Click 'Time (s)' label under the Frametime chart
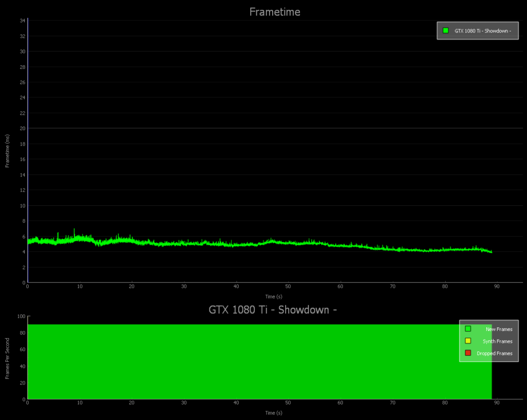The width and height of the screenshot is (527, 420). click(x=274, y=296)
